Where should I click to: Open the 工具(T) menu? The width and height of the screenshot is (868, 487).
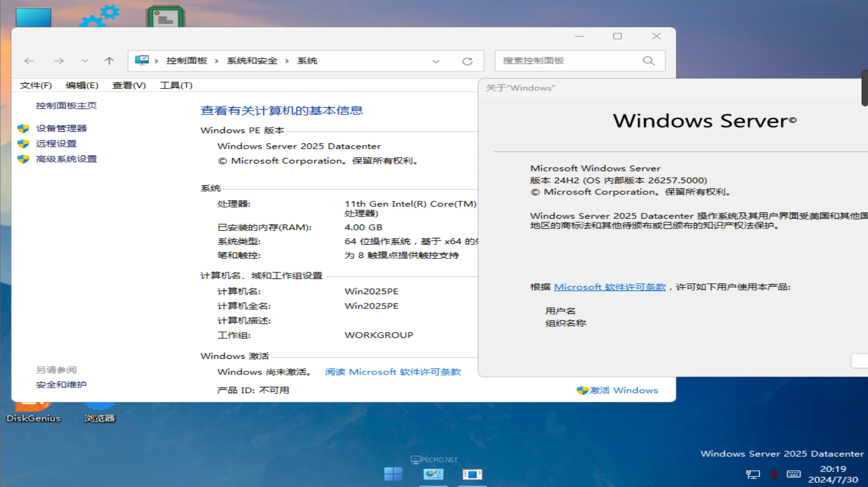(176, 85)
